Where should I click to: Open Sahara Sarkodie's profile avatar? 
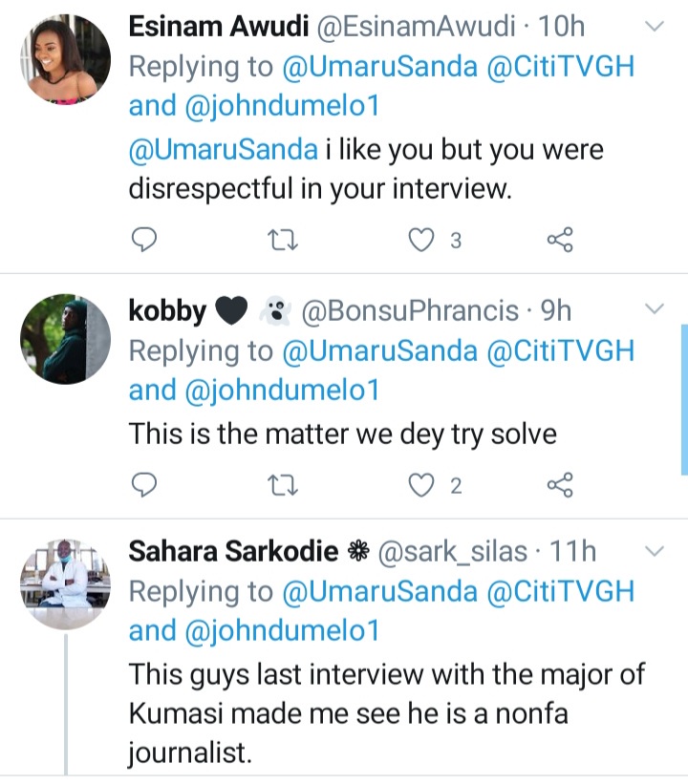[65, 583]
